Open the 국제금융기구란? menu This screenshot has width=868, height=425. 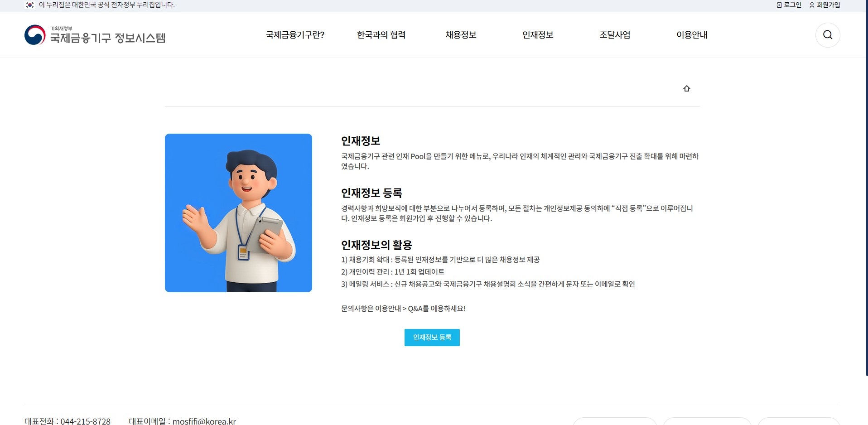[295, 35]
